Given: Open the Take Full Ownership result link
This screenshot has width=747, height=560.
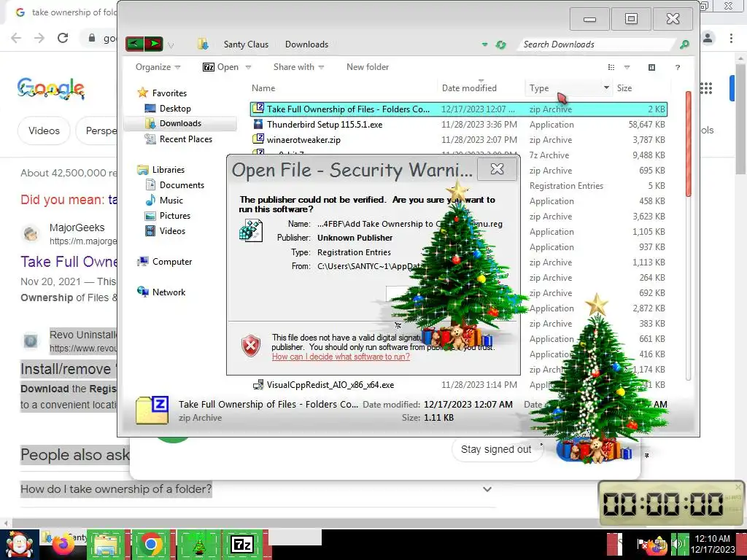Looking at the screenshot, I should tap(69, 262).
